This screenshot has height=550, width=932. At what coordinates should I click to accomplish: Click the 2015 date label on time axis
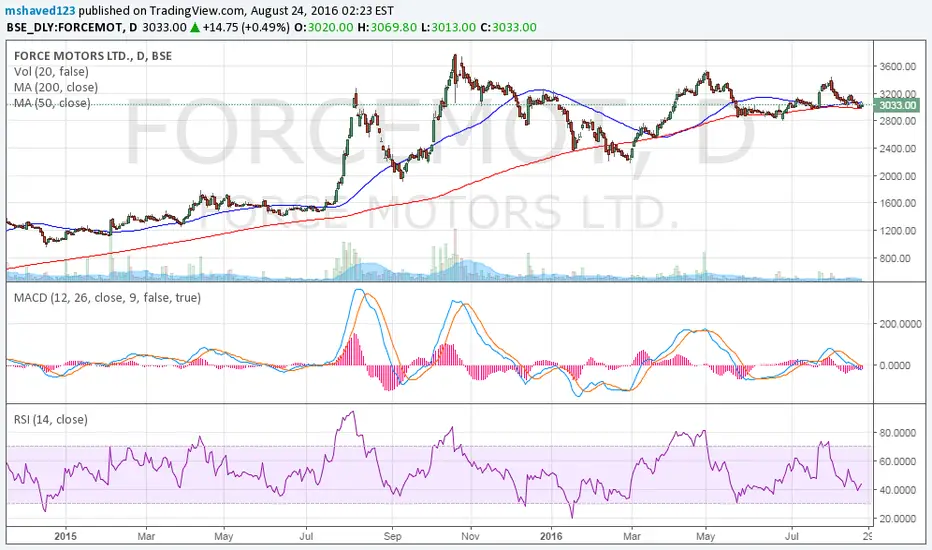[65, 536]
